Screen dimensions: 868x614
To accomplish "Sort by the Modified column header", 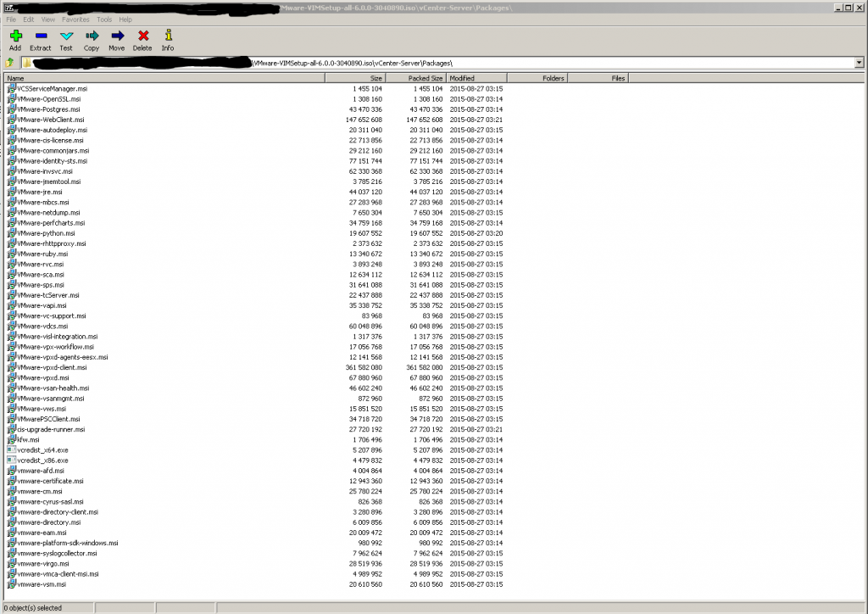I will [476, 78].
